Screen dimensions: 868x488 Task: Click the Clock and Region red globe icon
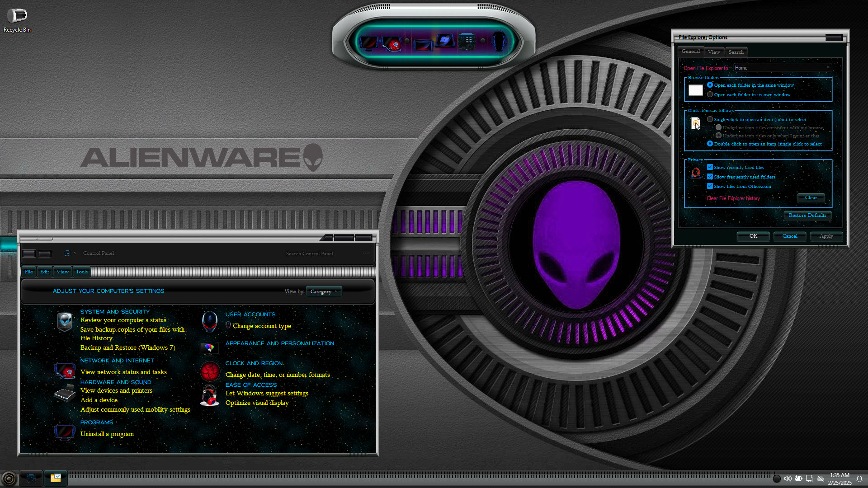(210, 371)
